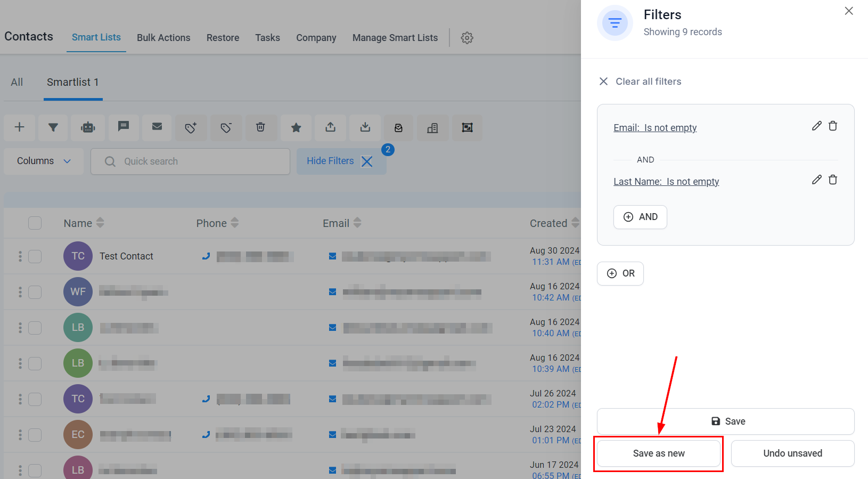
Task: Select the Smartlist 1 tab
Action: pos(73,82)
